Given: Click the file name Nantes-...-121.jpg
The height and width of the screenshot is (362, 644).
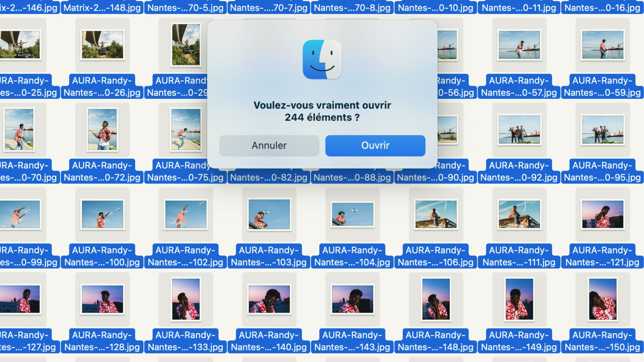Looking at the screenshot, I should pos(602,262).
